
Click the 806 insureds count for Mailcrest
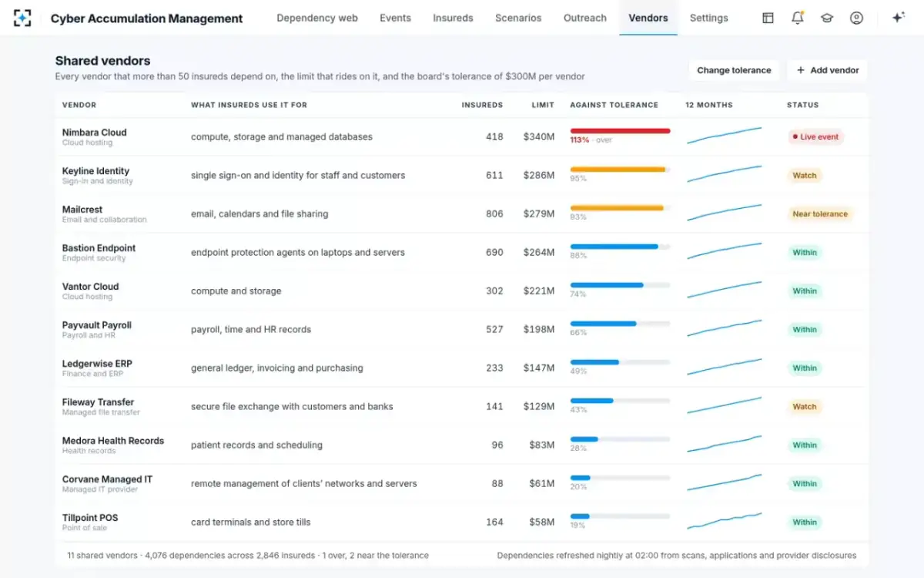click(494, 213)
